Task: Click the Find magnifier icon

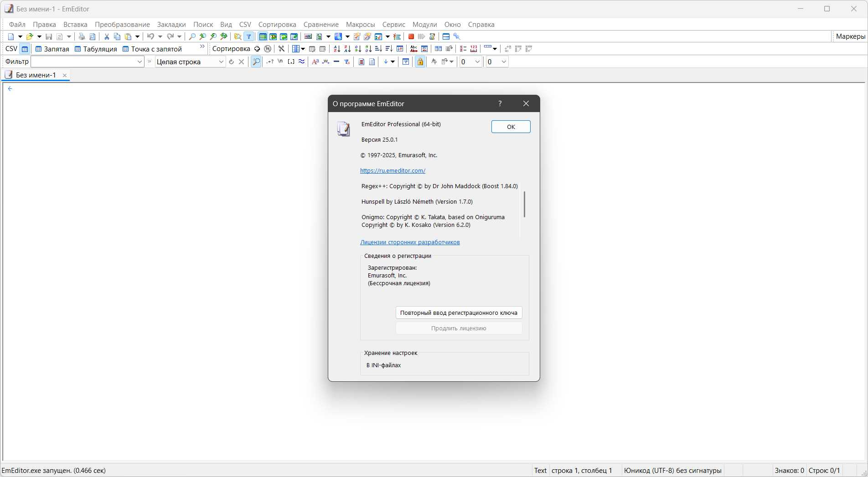Action: coord(192,36)
